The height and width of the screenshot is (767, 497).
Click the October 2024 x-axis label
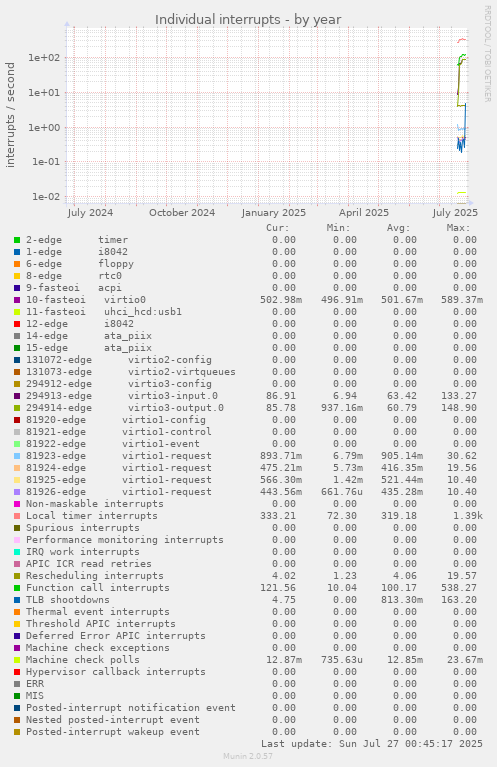point(182,213)
